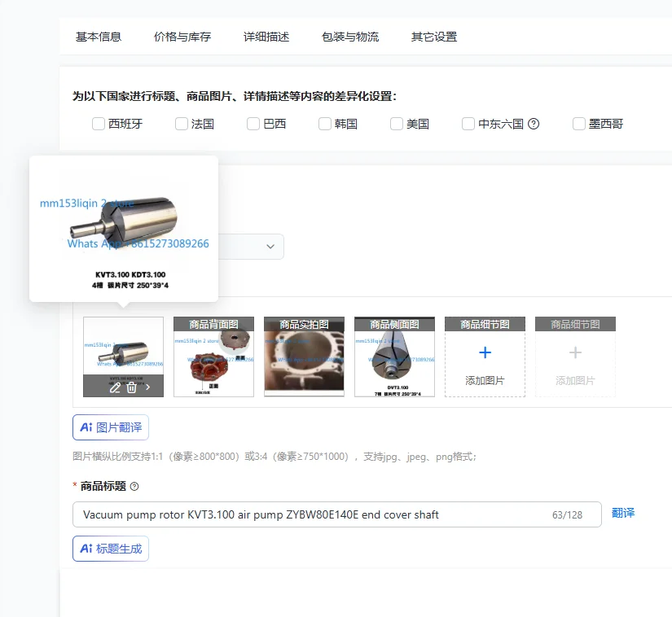Viewport: 672px width, 617px height.
Task: Open help icon next to 商品标题
Action: pyautogui.click(x=134, y=487)
